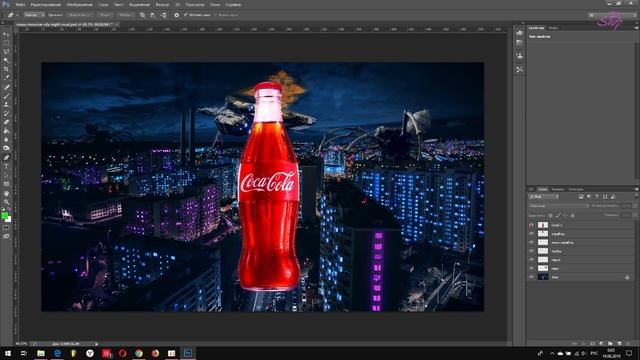Open the Изображение menu
This screenshot has height=360, width=640.
click(79, 4)
